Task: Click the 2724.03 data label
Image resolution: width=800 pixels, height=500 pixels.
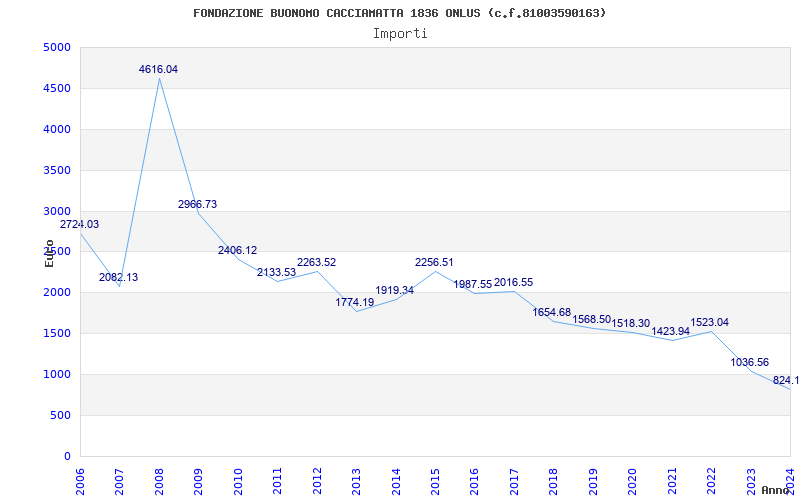Action: tap(80, 224)
